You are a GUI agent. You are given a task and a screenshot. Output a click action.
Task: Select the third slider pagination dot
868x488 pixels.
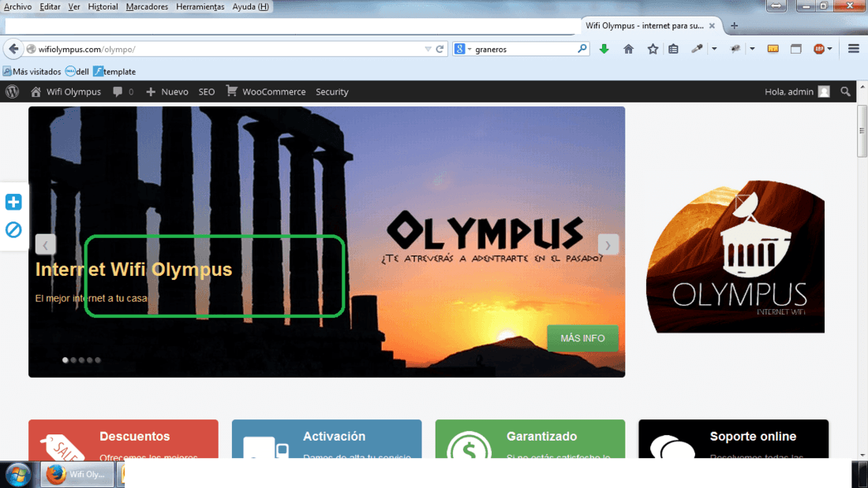coord(81,360)
